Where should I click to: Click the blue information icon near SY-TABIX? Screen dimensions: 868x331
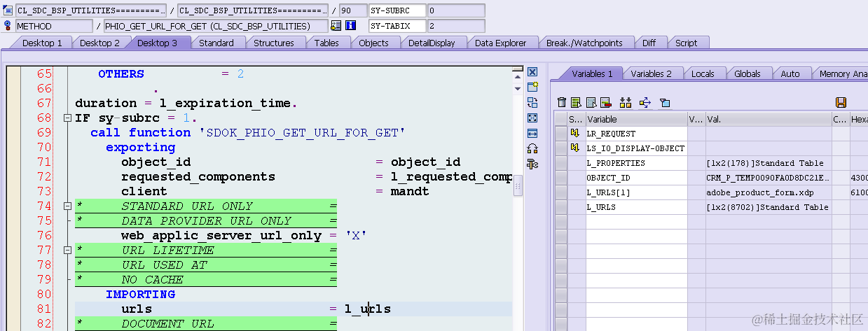pos(350,26)
